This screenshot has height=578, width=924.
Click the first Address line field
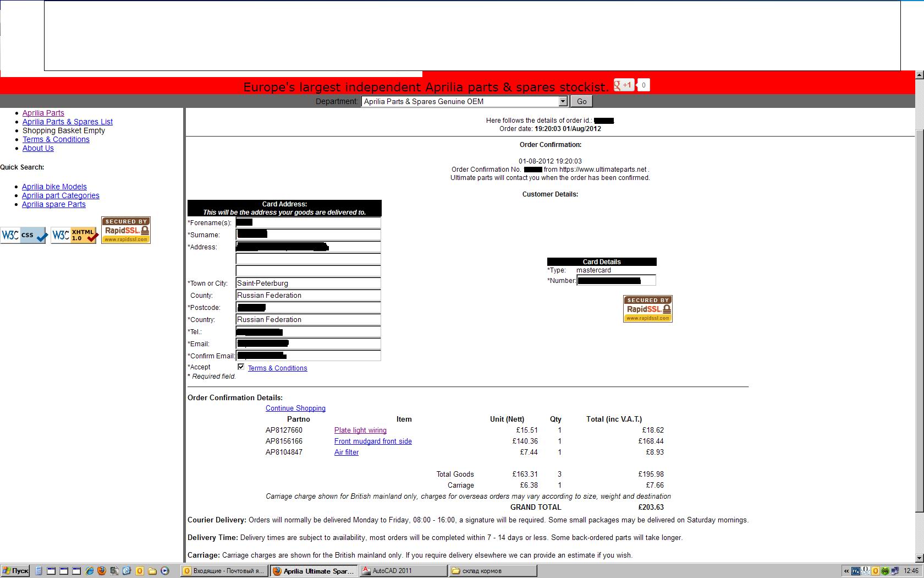[308, 247]
